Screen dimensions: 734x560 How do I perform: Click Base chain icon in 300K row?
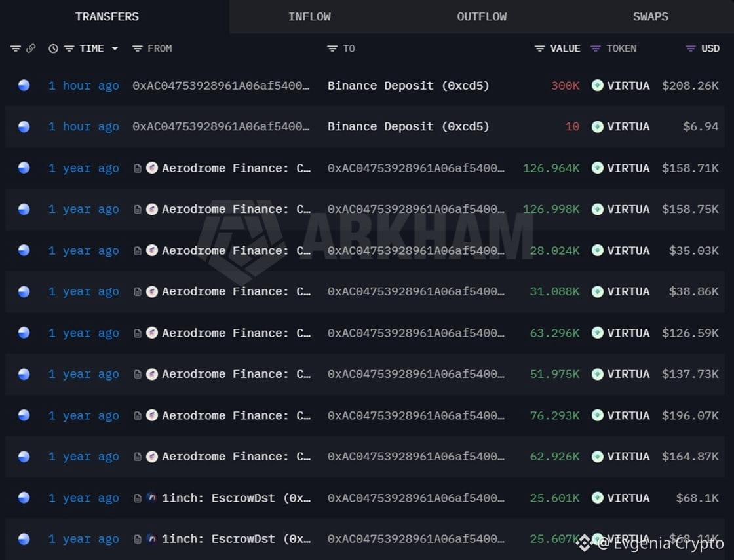(24, 85)
